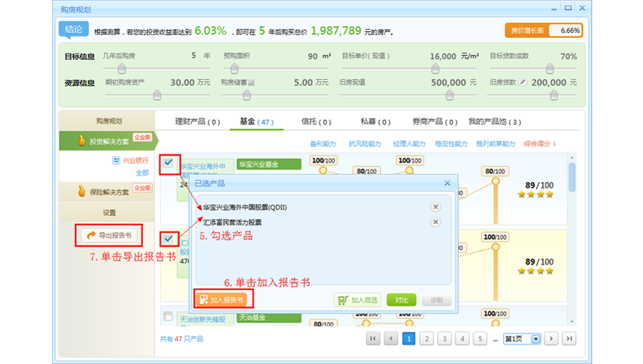Image resolution: width=643 pixels, height=364 pixels.
Task: Go to the last page of products
Action: [569, 338]
